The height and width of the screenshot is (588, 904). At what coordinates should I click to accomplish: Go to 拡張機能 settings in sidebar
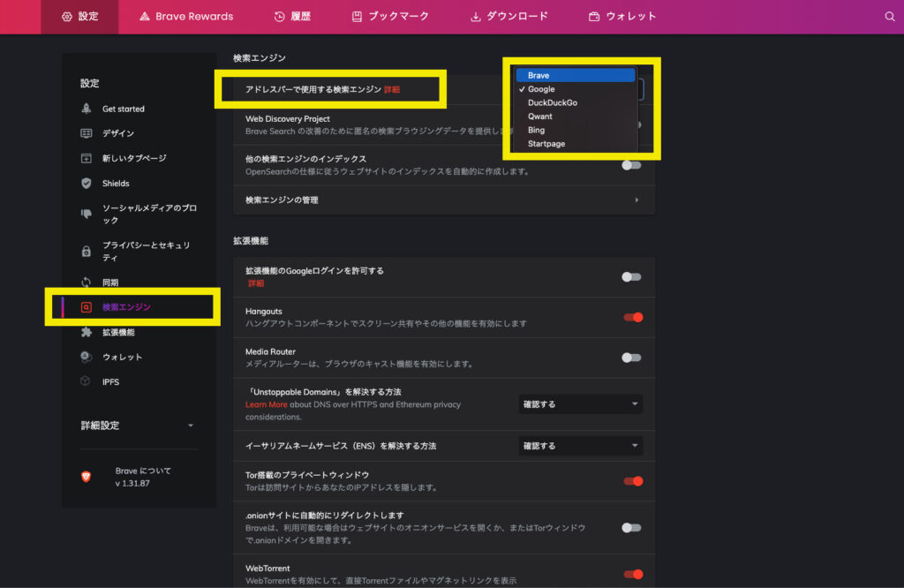[x=118, y=332]
